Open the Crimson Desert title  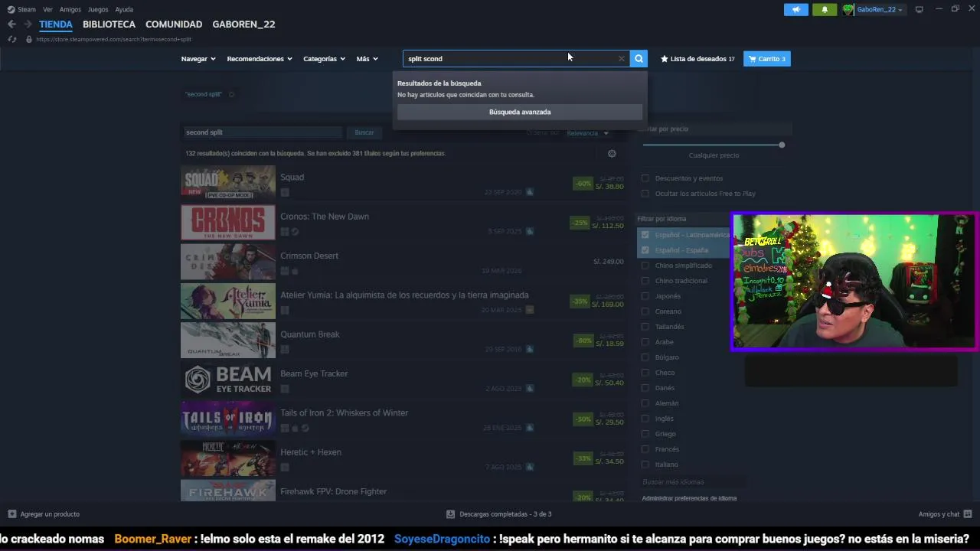(x=309, y=256)
